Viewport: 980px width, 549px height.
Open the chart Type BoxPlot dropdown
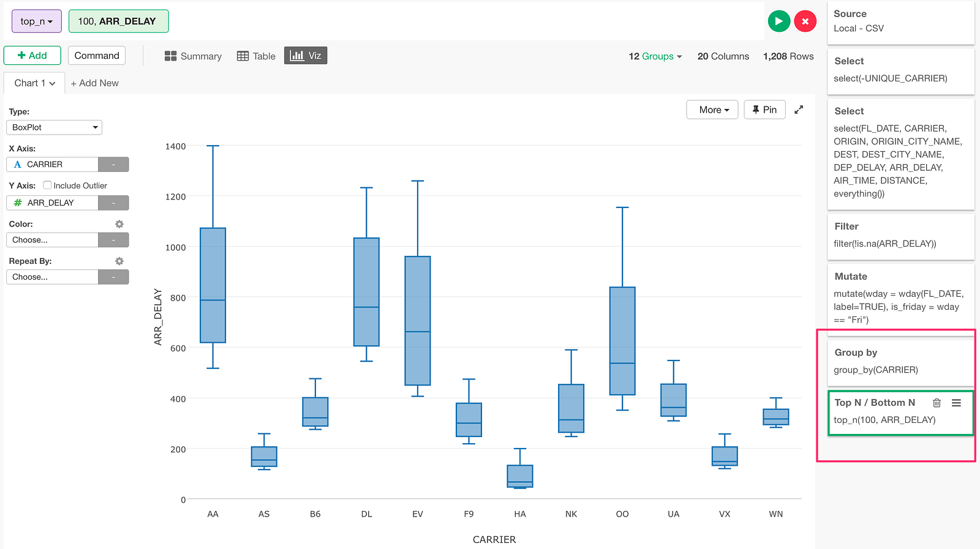tap(54, 127)
